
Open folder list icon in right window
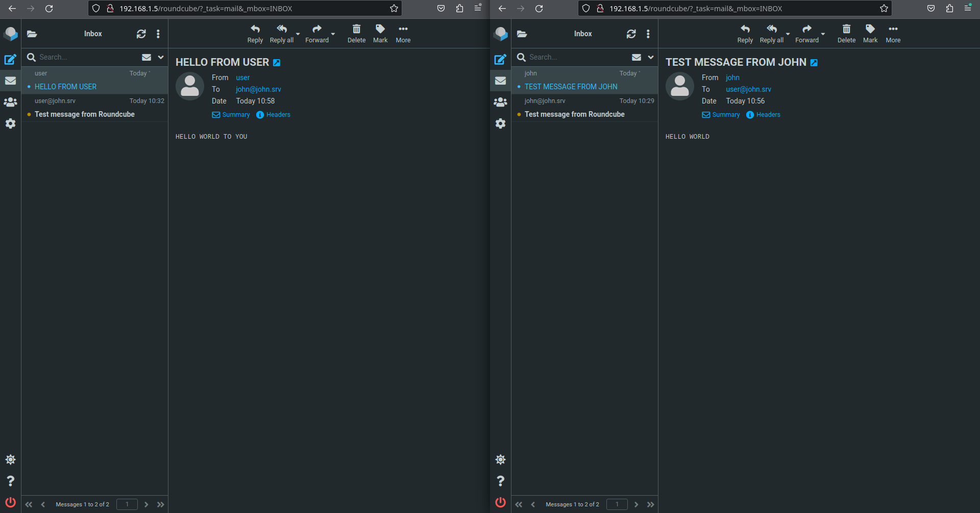click(522, 34)
